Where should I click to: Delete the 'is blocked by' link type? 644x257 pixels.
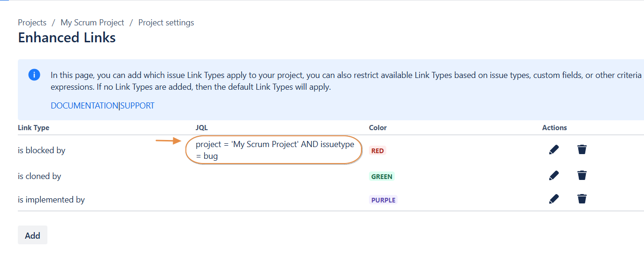click(582, 150)
